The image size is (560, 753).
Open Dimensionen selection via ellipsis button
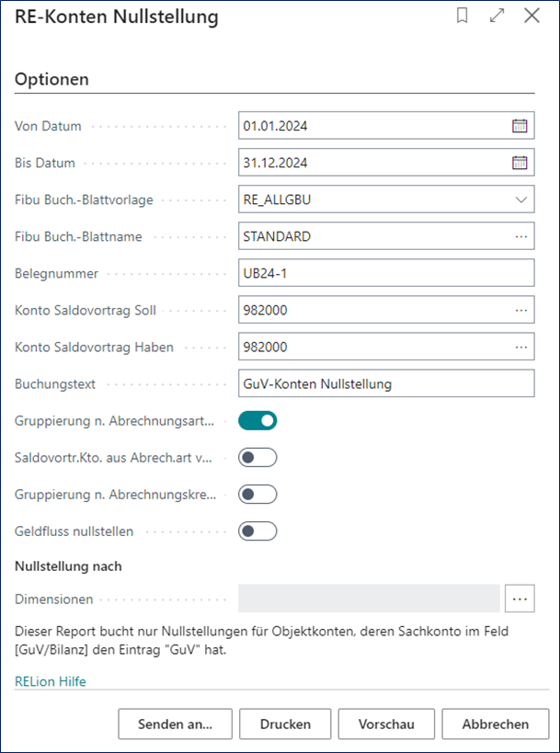click(520, 599)
